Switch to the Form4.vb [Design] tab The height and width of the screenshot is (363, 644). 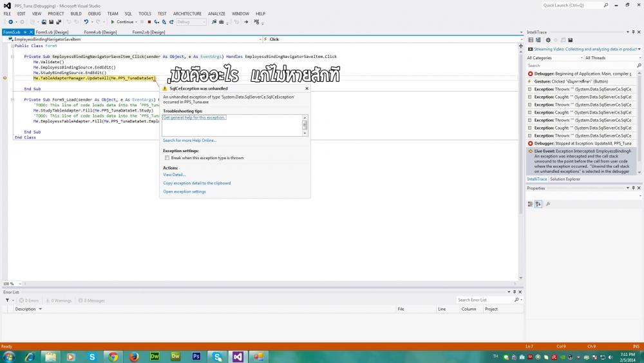100,32
